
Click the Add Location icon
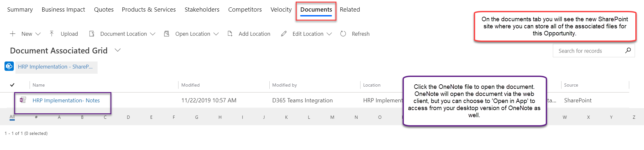tap(230, 34)
